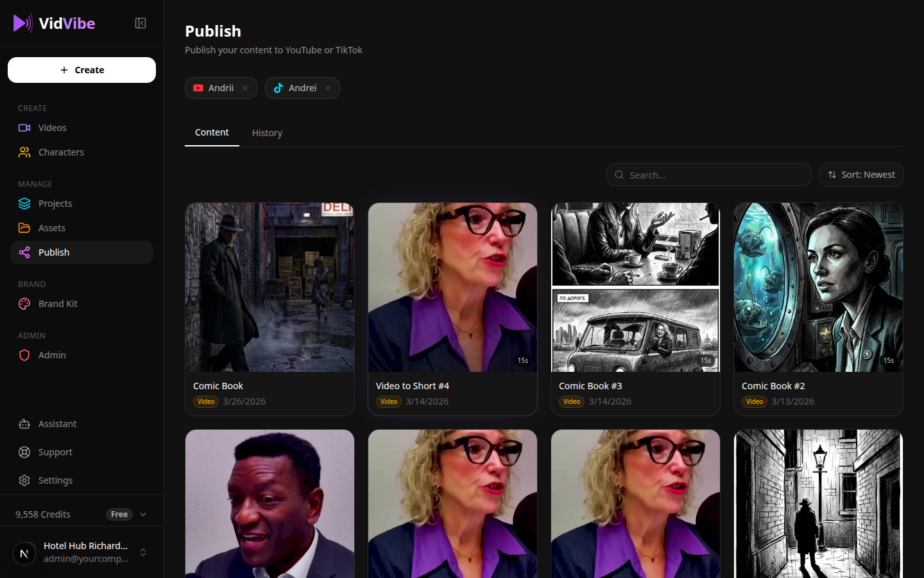Viewport: 924px width, 578px height.
Task: Select the Characters icon
Action: [24, 152]
